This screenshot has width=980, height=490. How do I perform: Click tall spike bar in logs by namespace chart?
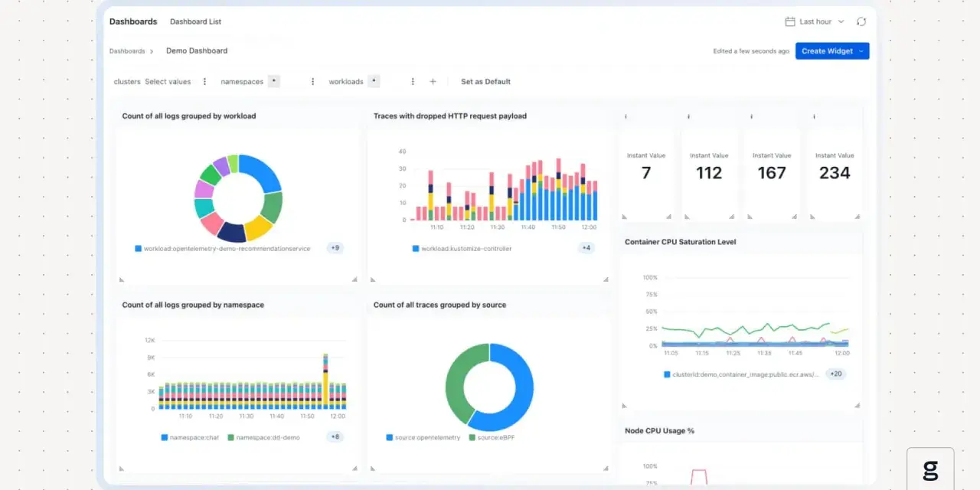[x=325, y=381]
